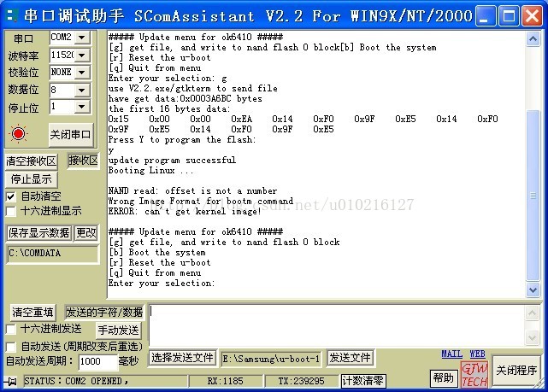Open the 停止位 stop bits dropdown
548x392 pixels.
tap(82, 107)
